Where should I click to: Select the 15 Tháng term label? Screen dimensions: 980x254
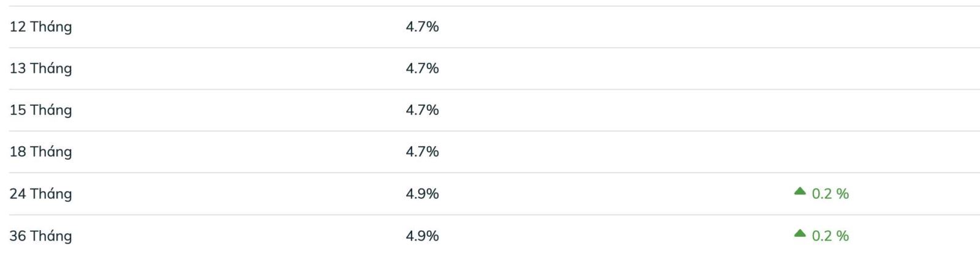40,110
